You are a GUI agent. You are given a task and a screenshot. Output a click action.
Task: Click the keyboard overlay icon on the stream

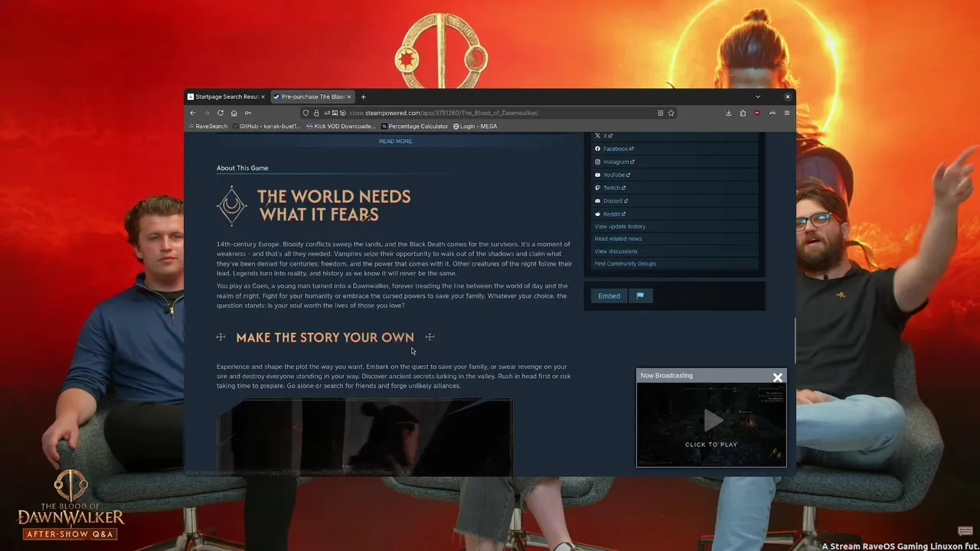[x=965, y=531]
